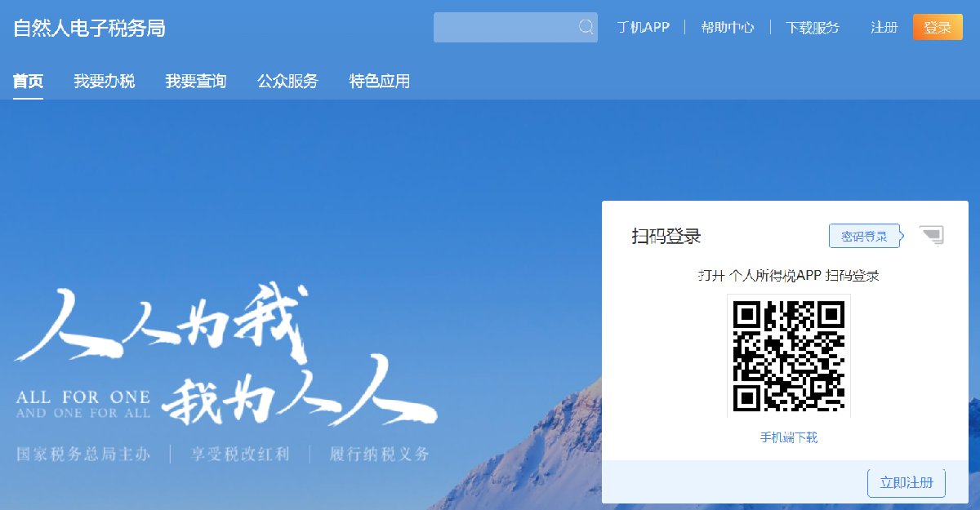The image size is (980, 510).
Task: Click 注册 in the top bar
Action: pos(884,27)
